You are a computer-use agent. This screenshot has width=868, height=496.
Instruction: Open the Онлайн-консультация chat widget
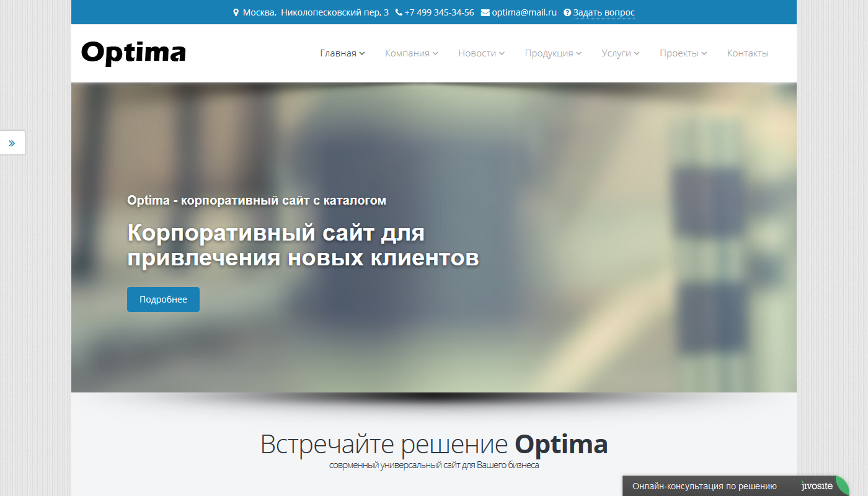click(x=704, y=486)
